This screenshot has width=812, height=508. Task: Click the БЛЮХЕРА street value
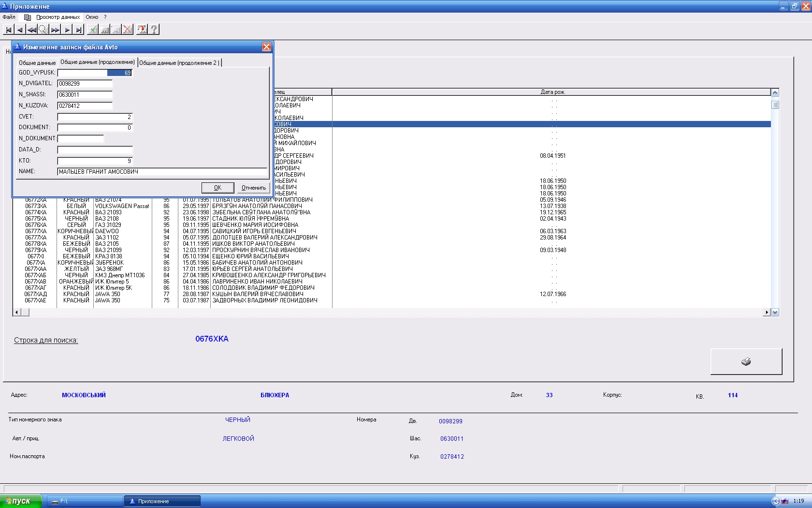(x=275, y=395)
